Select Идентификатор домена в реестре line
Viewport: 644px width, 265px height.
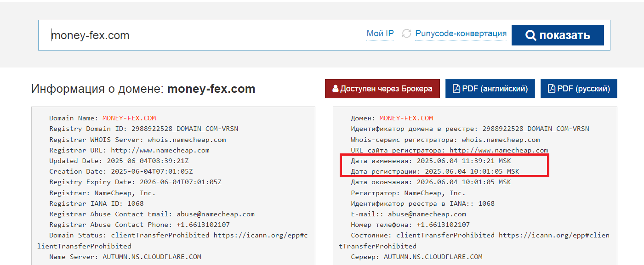pos(470,129)
